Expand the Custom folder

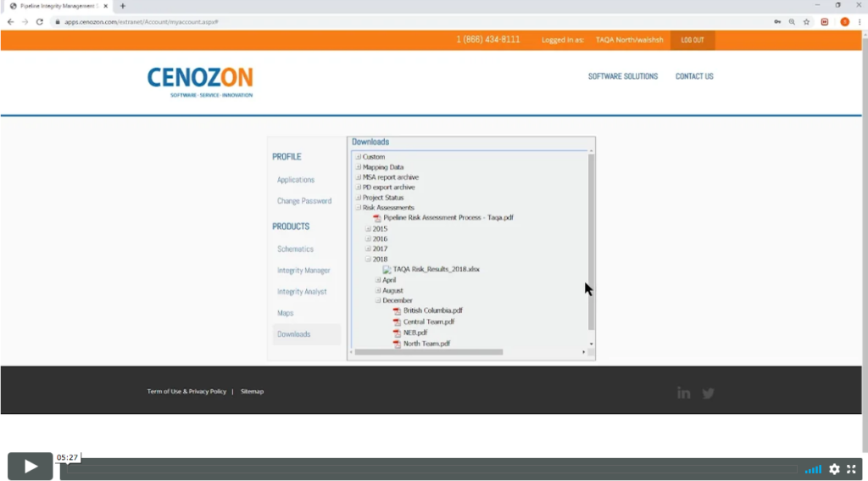[x=359, y=157]
